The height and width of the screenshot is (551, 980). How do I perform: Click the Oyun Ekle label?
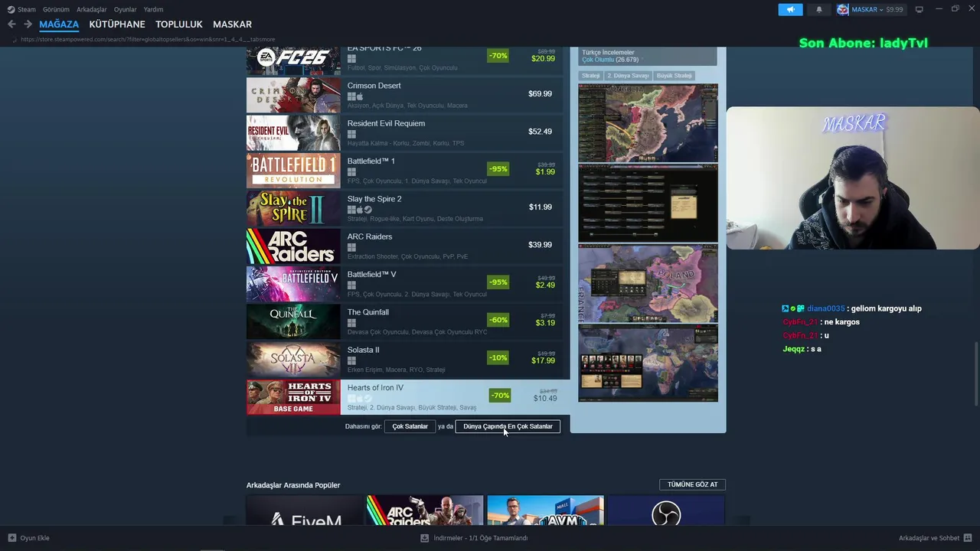click(34, 538)
